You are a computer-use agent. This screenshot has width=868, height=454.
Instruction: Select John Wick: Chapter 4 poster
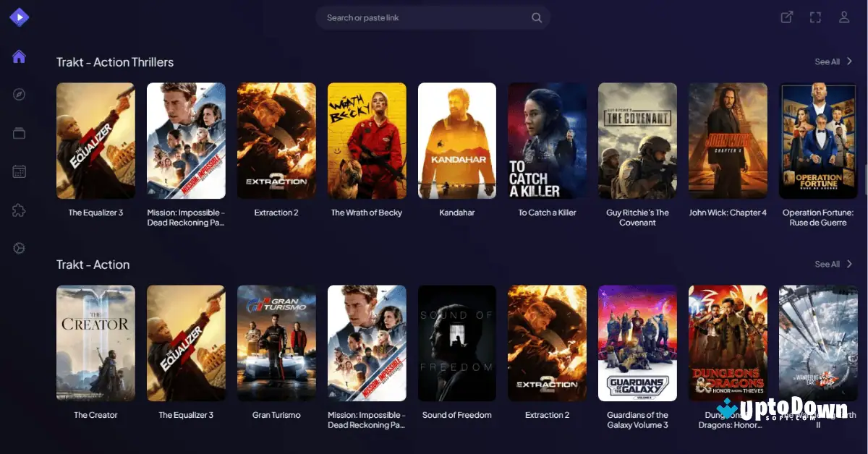tap(728, 141)
